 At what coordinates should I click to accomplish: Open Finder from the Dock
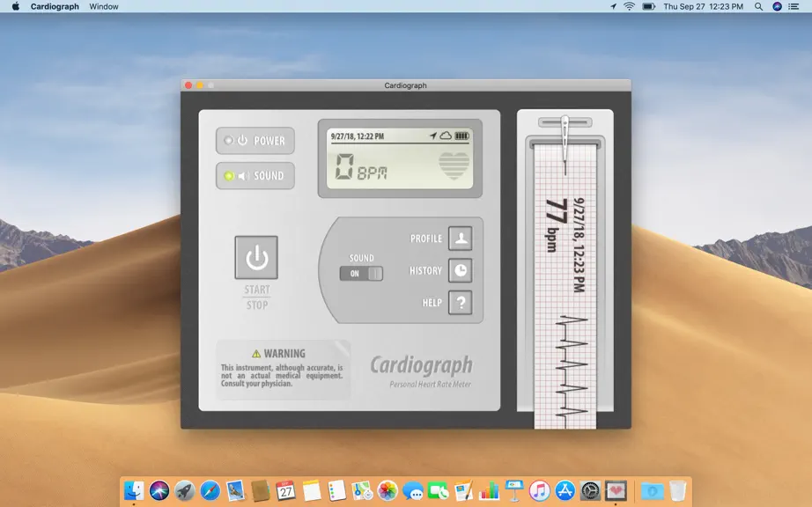point(134,490)
